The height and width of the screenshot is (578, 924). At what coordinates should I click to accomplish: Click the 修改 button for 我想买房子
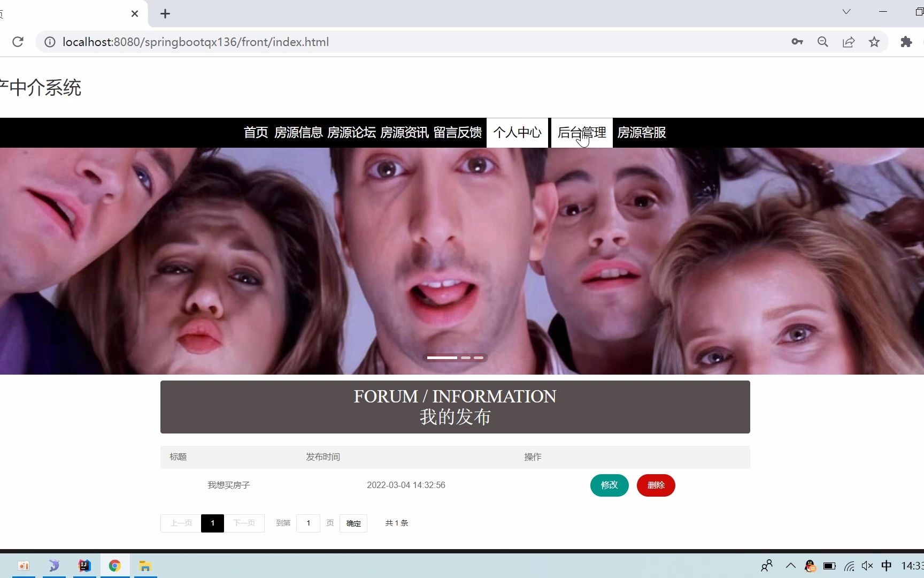click(610, 485)
